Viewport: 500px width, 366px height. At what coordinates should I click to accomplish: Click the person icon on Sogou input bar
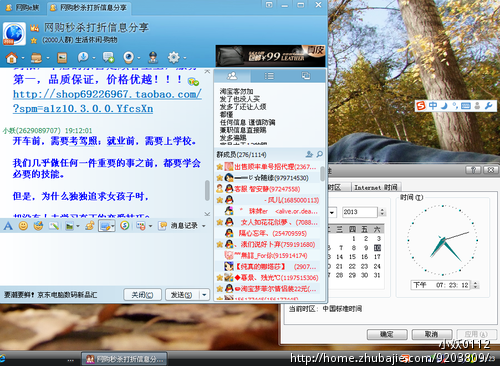[x=477, y=106]
